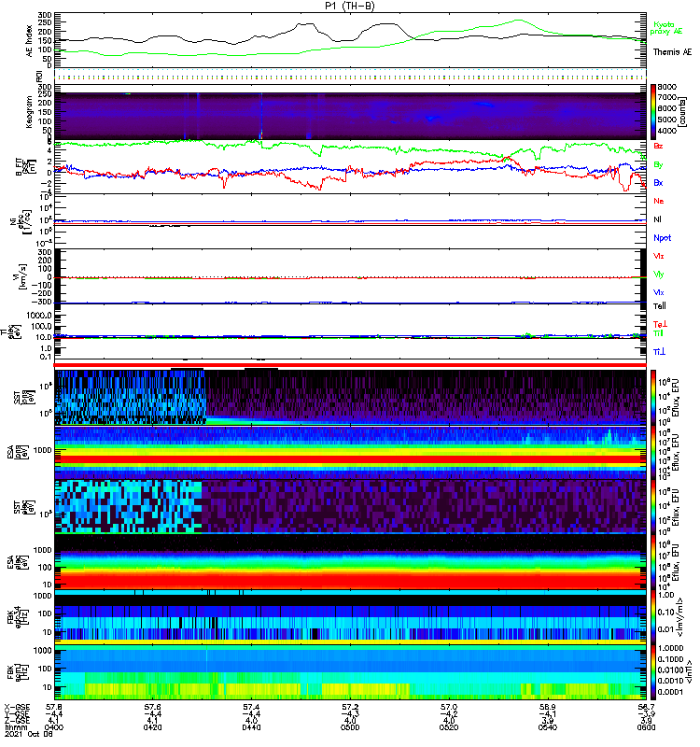Click the 0440 time tick label
Viewport: 700px width, 747px height.
tap(251, 727)
